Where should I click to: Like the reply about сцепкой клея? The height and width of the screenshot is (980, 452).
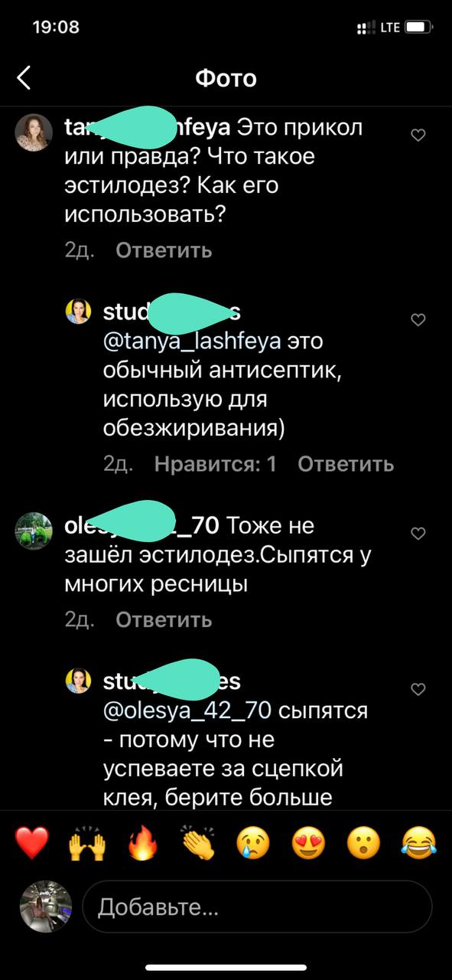coord(418,689)
